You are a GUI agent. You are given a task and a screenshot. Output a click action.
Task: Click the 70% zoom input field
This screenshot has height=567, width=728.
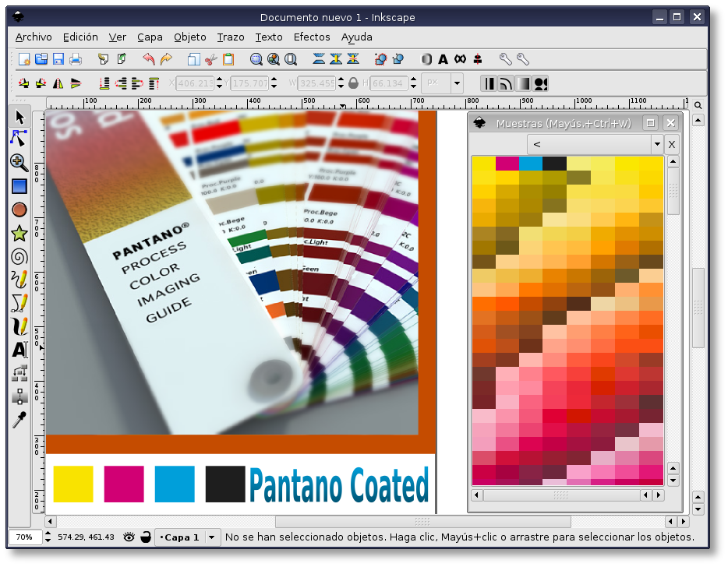tap(26, 537)
